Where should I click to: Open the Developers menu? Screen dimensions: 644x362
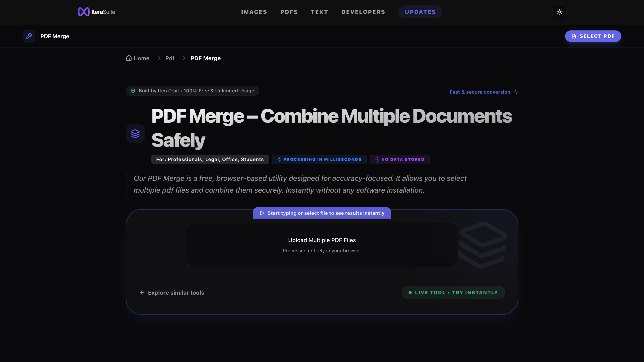click(363, 12)
